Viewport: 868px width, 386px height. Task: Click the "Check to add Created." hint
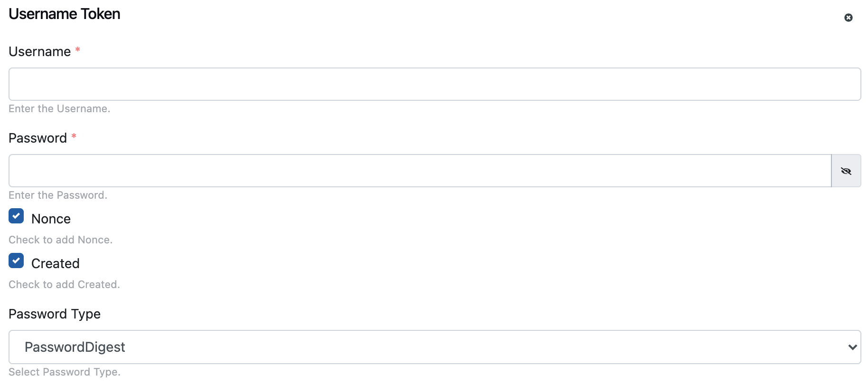tap(64, 285)
